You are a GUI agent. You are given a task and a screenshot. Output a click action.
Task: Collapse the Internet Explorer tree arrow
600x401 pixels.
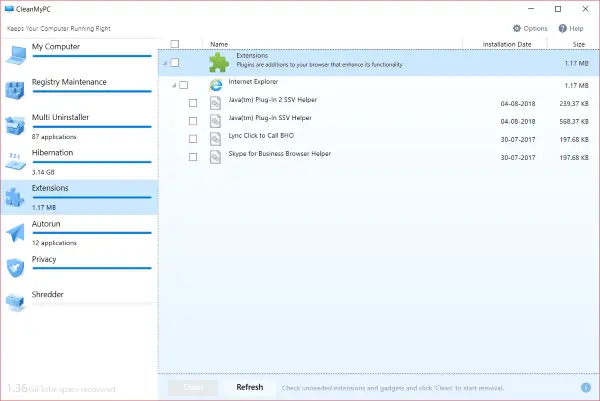174,85
